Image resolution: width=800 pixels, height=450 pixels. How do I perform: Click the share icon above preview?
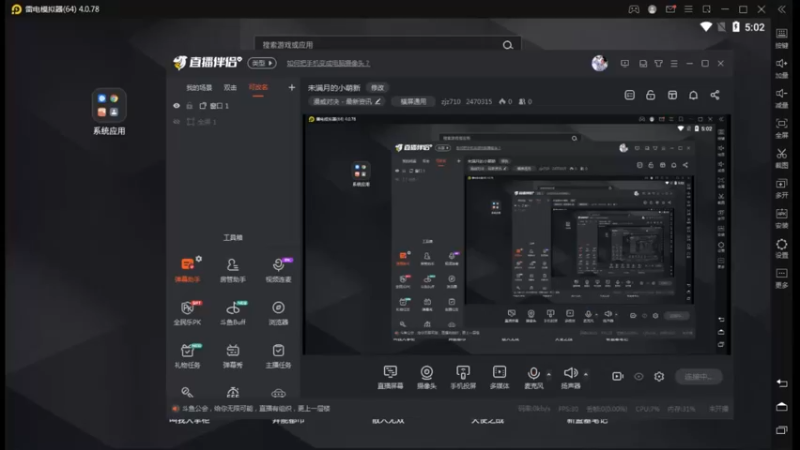[715, 95]
